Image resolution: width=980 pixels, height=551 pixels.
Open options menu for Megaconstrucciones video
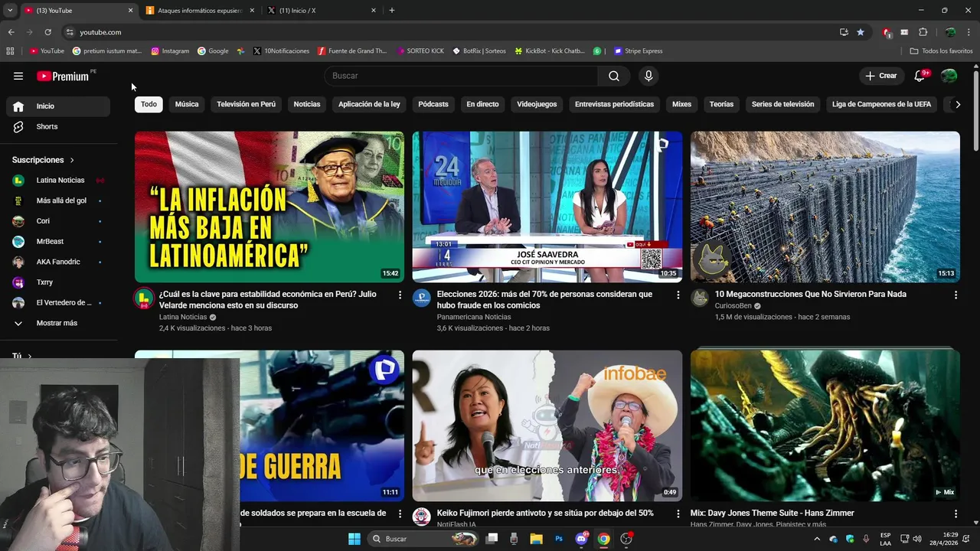tap(955, 295)
